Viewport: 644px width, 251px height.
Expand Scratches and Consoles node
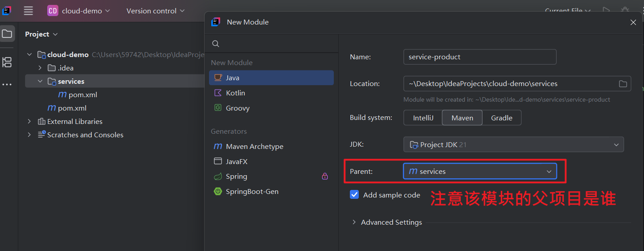[x=29, y=135]
